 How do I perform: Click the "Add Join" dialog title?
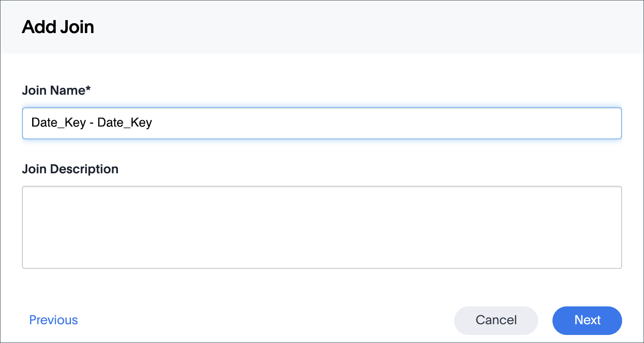[58, 27]
